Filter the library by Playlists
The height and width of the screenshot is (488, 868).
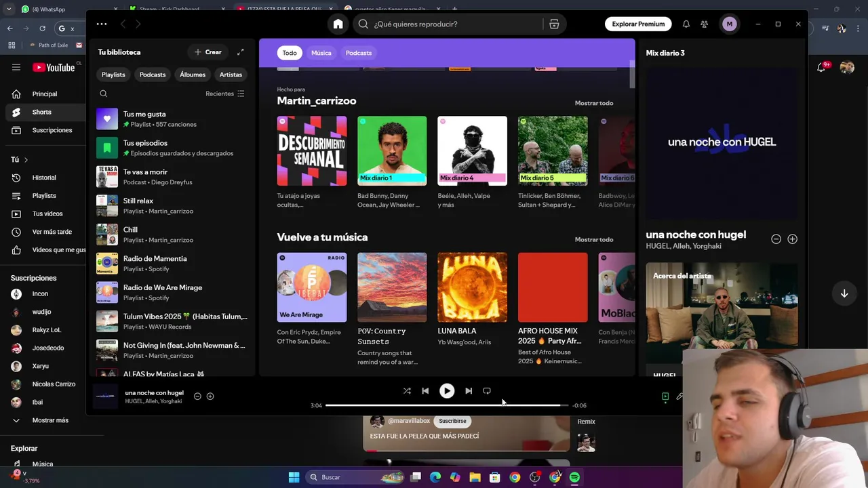click(113, 75)
